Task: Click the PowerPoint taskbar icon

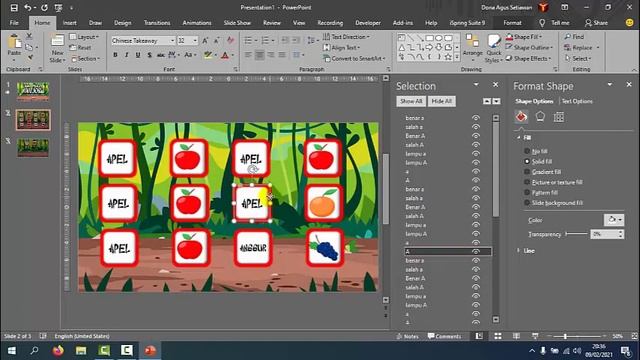Action: point(150,351)
